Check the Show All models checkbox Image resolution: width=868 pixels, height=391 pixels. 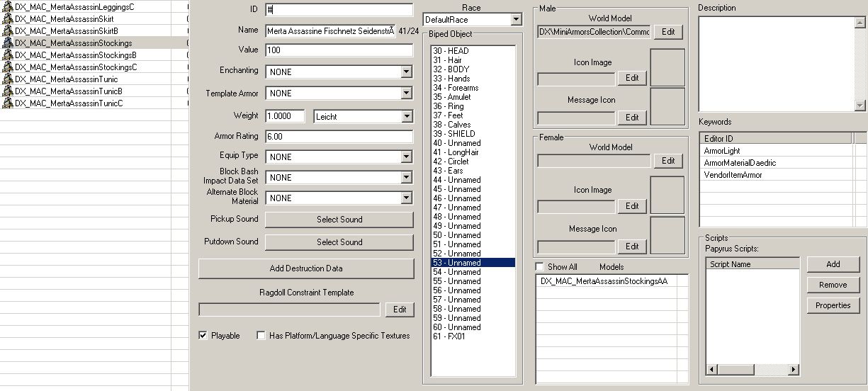tap(540, 267)
